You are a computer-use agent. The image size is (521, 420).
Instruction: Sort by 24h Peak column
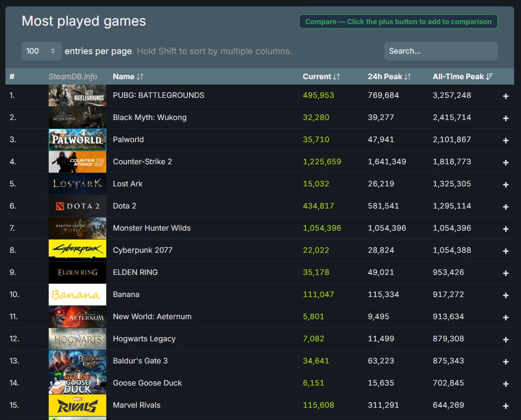point(389,77)
